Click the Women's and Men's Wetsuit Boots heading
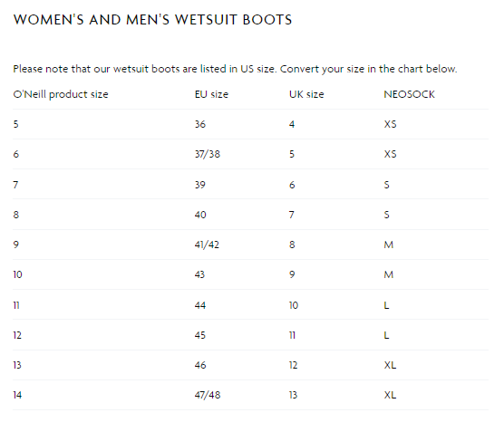 coord(152,20)
